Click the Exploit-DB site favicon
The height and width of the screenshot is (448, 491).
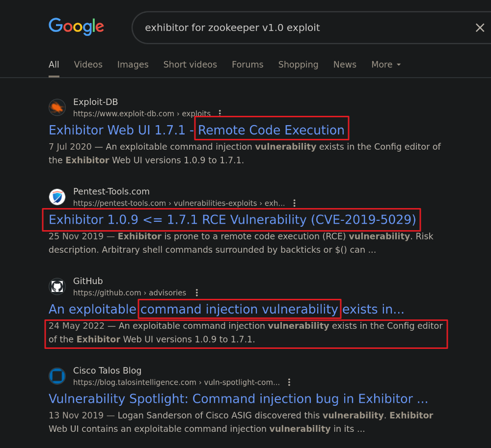click(57, 107)
